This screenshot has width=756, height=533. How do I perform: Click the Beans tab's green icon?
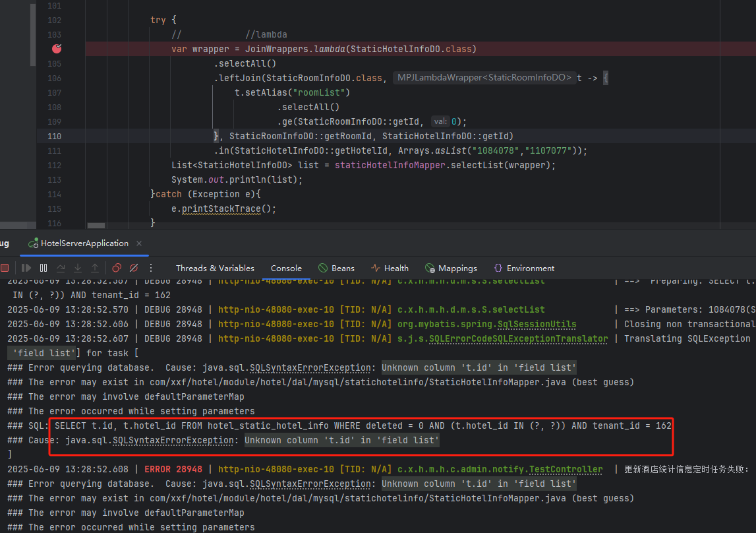pos(323,268)
